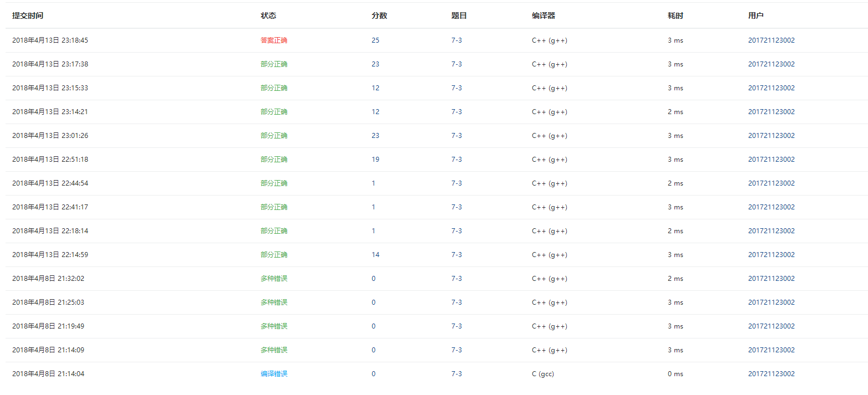Open problem 7-3 link in 21:14:04 row
This screenshot has width=868, height=395.
coord(456,374)
